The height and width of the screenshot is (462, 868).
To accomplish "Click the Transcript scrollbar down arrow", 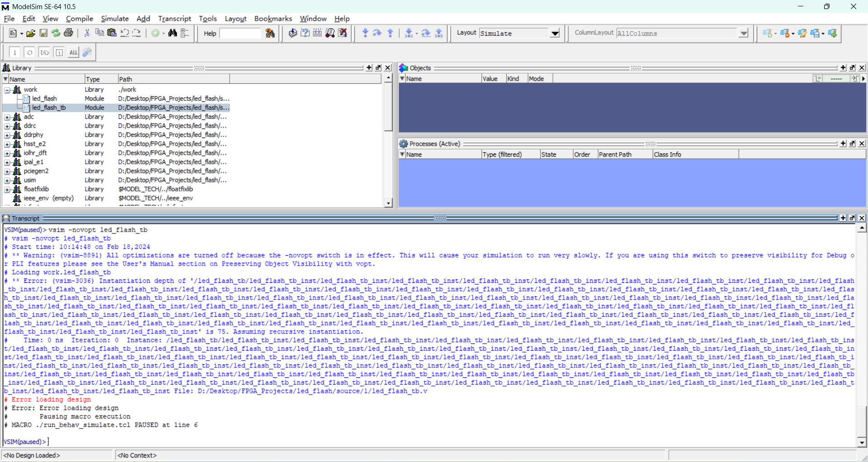I will coord(862,443).
